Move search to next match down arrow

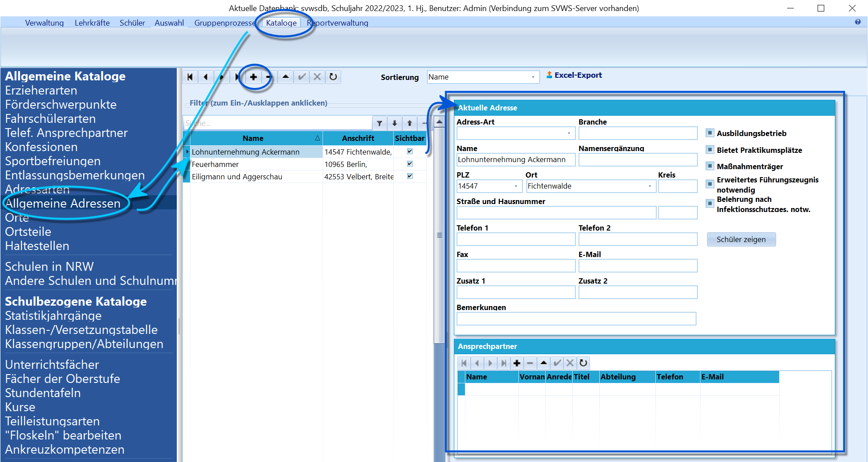pos(394,123)
